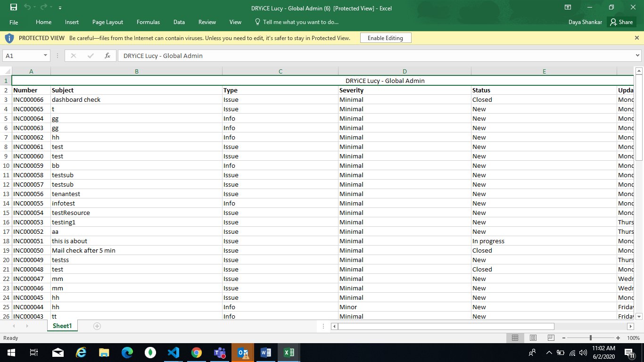Close the Protected View message bar
Image resolution: width=644 pixels, height=362 pixels.
(637, 38)
